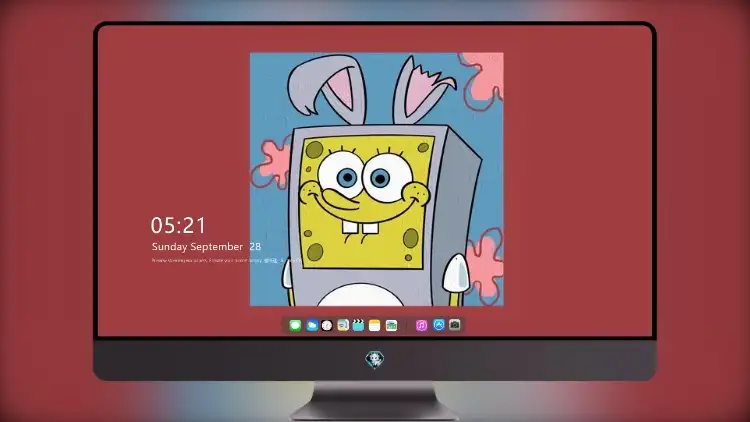Click the round logo on the monitor's lower bezel

375,359
